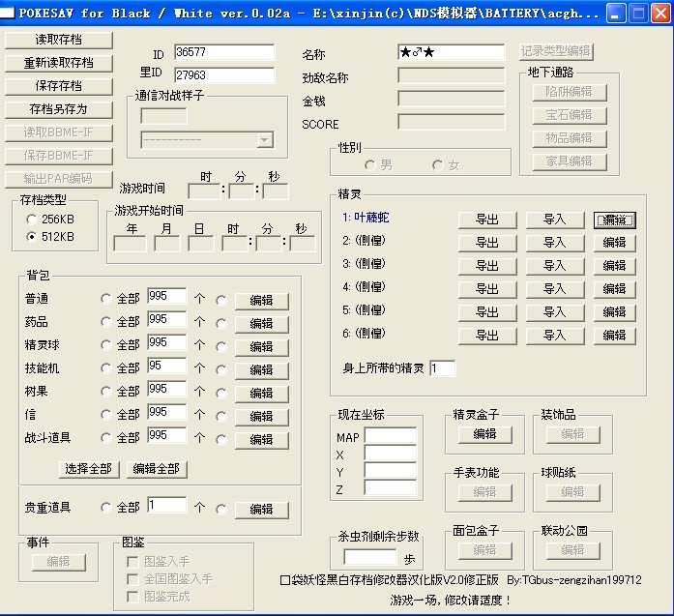Select 全部 radio for 药品 items
Image resolution: width=674 pixels, height=616 pixels.
tap(105, 322)
